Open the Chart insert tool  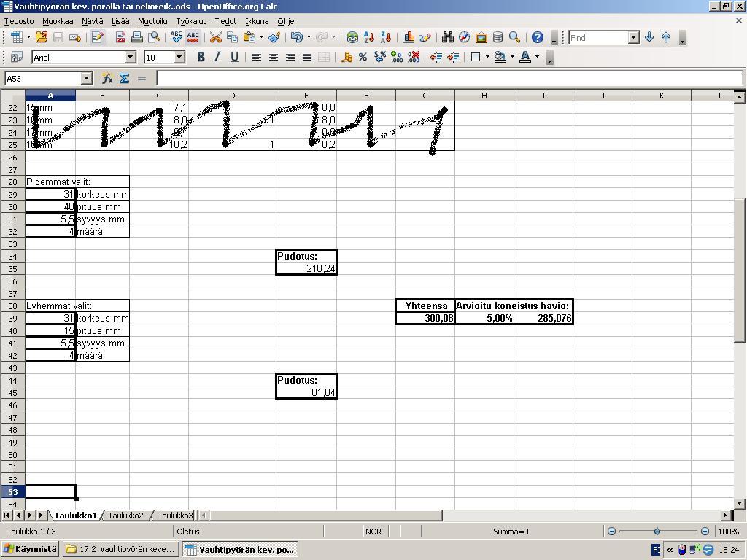tap(409, 37)
